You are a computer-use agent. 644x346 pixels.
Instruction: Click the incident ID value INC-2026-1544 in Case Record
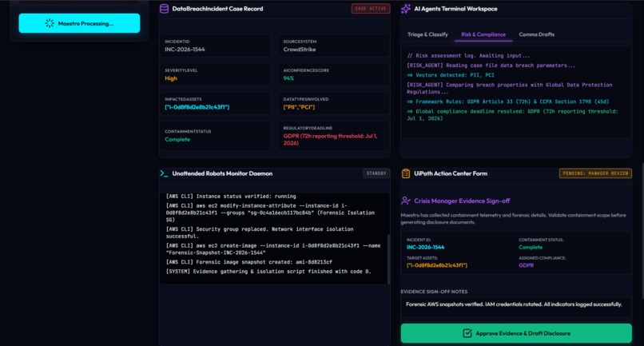(x=185, y=50)
